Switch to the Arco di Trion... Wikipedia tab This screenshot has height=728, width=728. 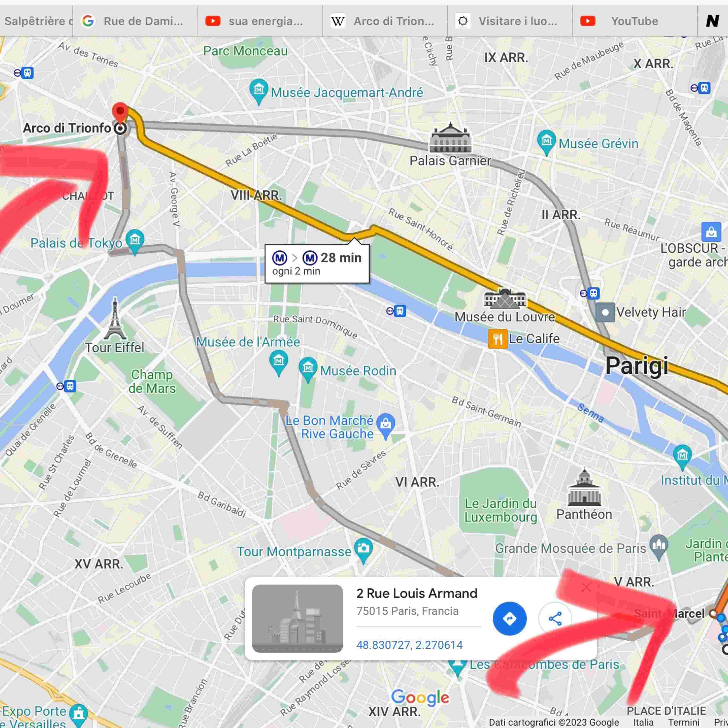pyautogui.click(x=385, y=21)
